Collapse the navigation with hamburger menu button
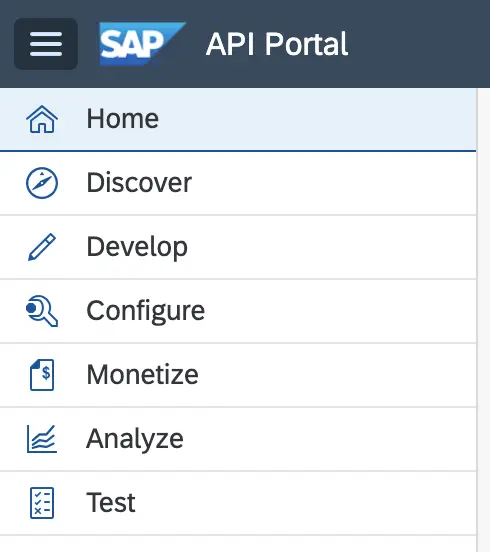490x552 pixels. (46, 44)
